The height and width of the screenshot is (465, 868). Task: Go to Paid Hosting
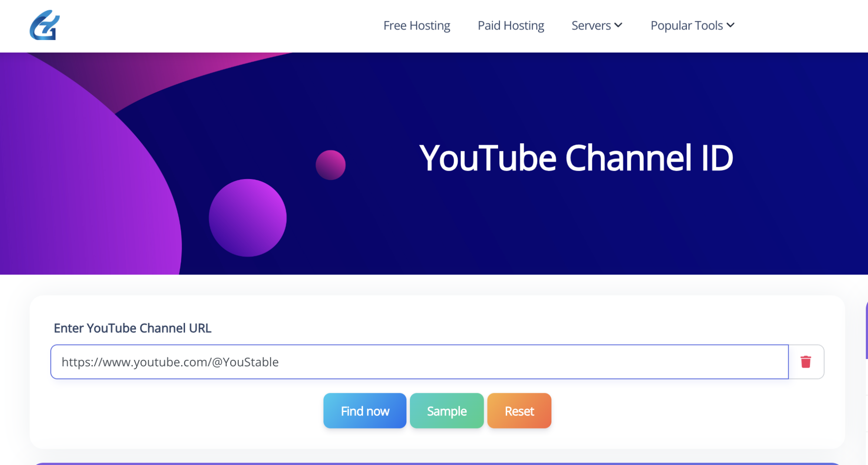(511, 26)
